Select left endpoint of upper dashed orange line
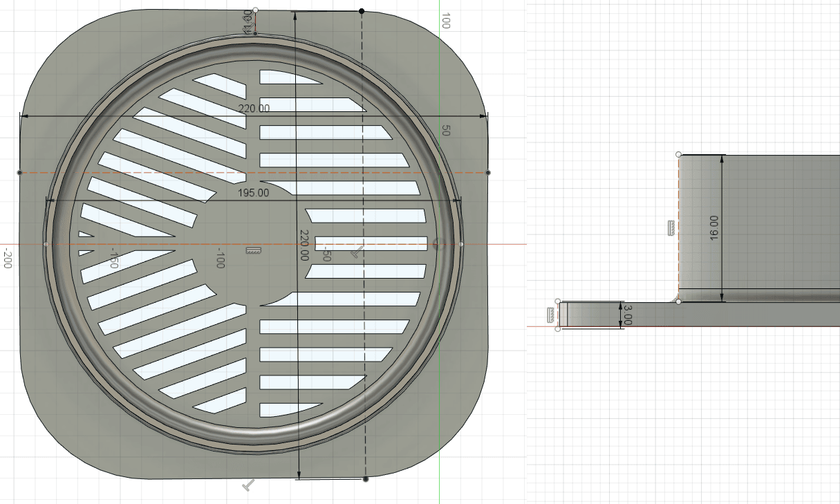Screen dimensions: 840x504 [19, 172]
